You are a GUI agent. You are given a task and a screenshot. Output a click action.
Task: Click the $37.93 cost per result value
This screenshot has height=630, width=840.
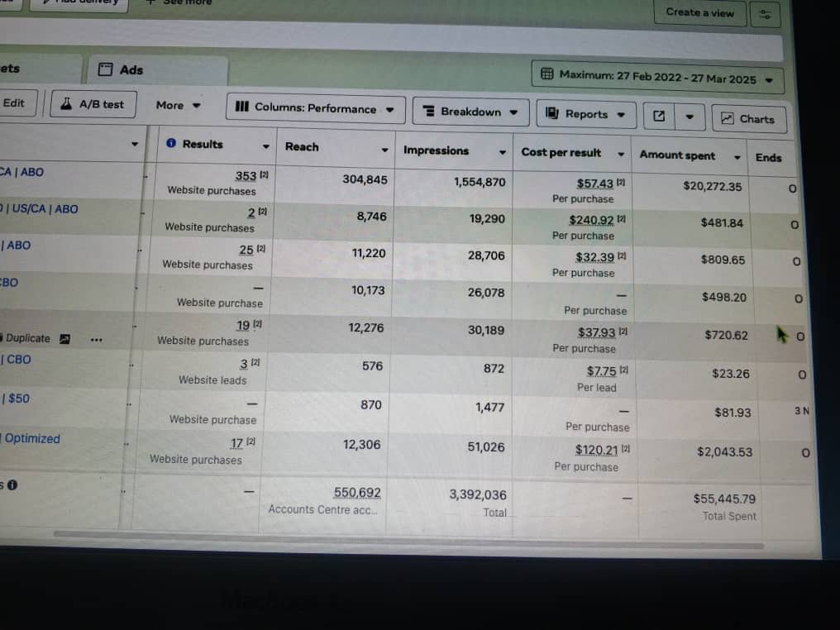tap(596, 332)
